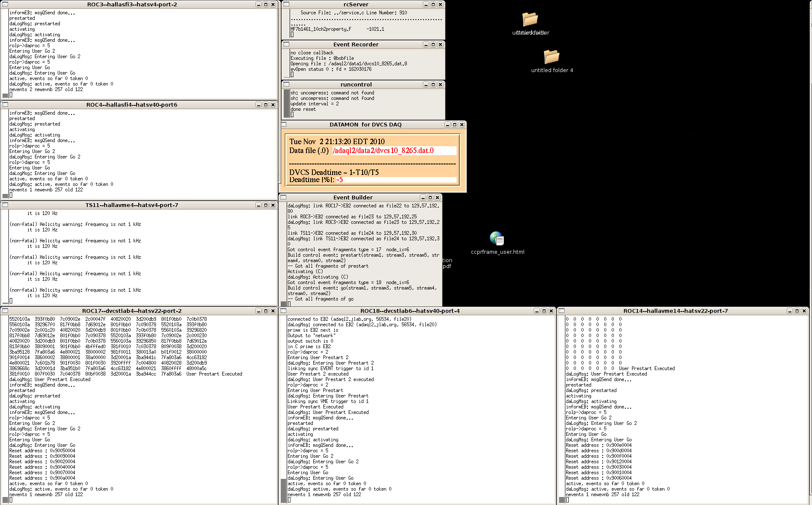Focus the ROC18--dvcstlab6--hatsv40-port-4 title bar

click(x=410, y=311)
